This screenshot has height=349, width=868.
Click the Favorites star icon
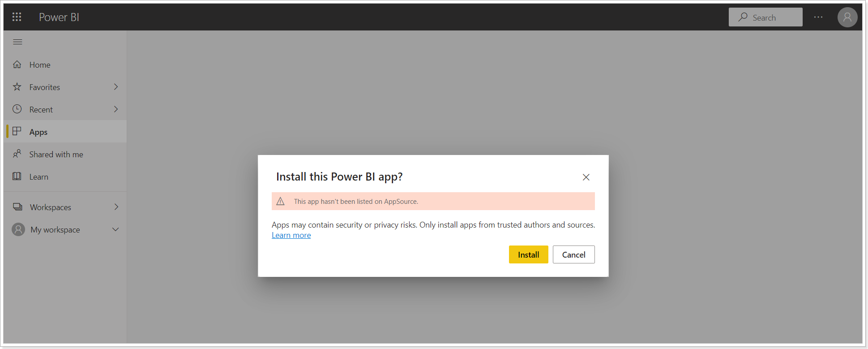pyautogui.click(x=17, y=87)
